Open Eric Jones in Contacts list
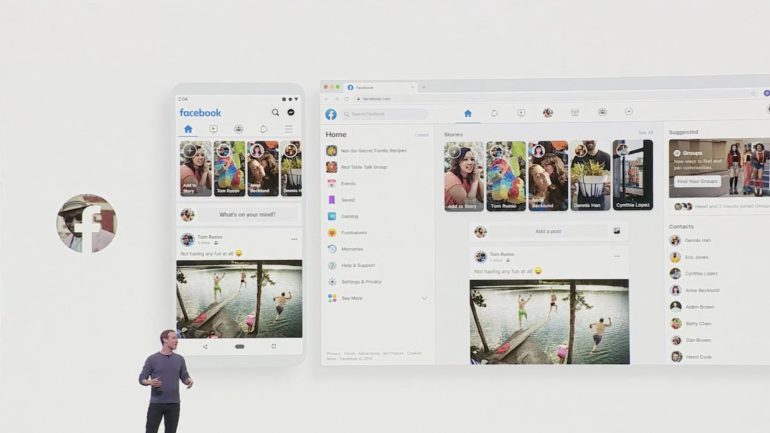This screenshot has height=433, width=770. 689,257
